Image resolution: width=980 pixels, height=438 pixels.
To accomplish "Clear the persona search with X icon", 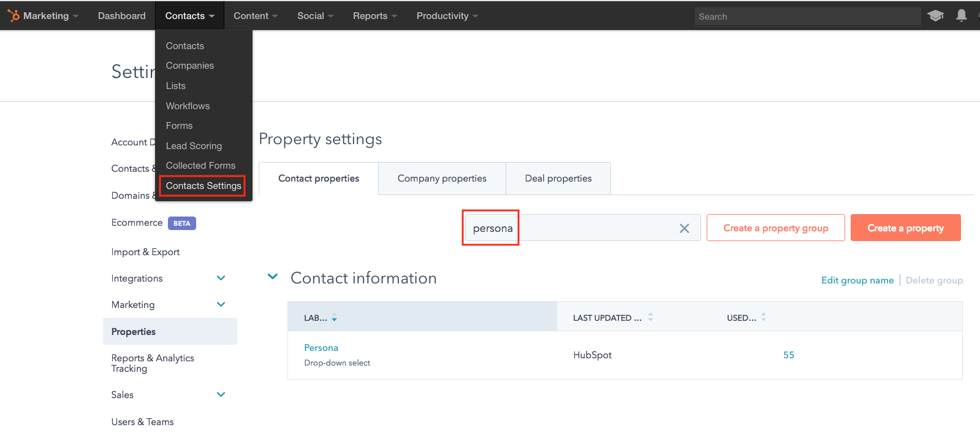I will [x=684, y=228].
